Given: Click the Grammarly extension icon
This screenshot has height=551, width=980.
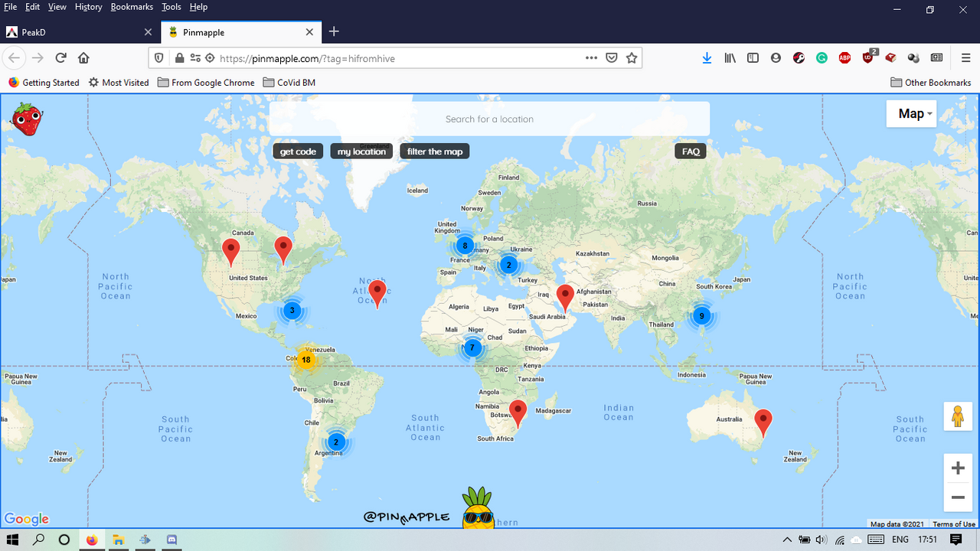Looking at the screenshot, I should (x=822, y=58).
